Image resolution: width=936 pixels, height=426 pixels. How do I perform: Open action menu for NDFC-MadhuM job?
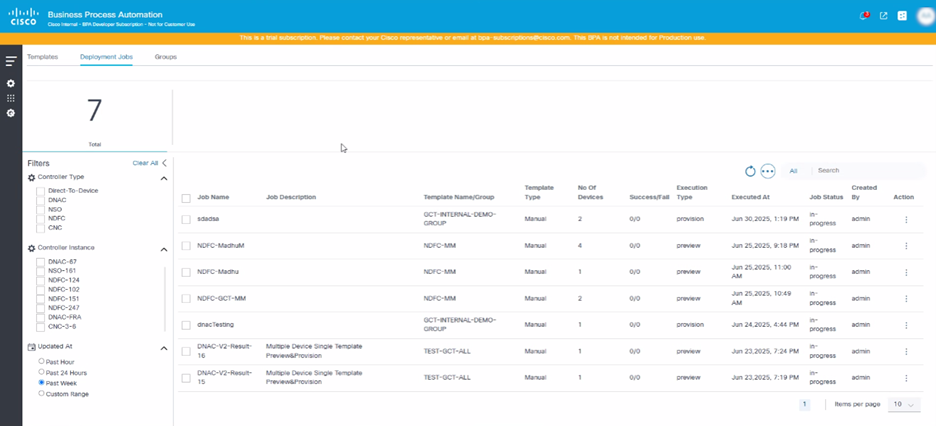pos(906,246)
